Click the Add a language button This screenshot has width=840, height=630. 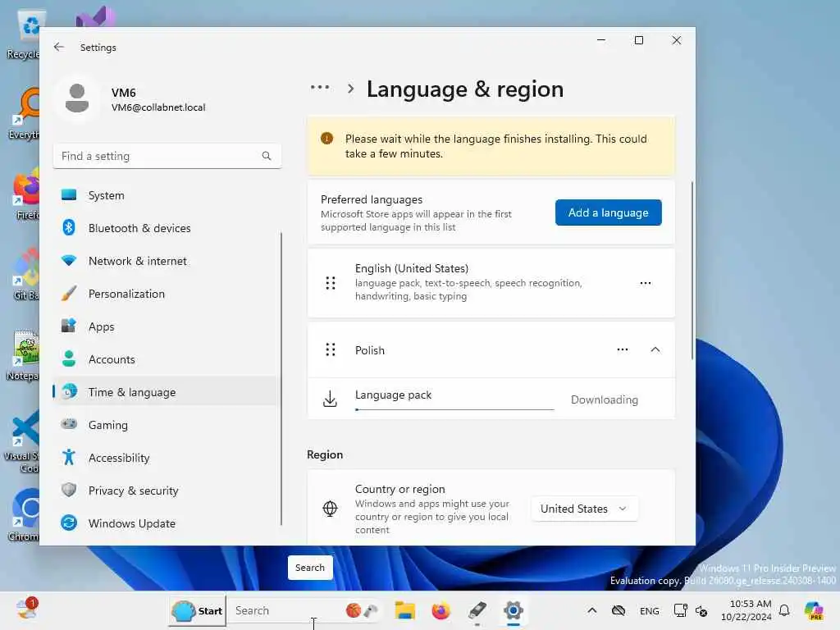pos(608,212)
